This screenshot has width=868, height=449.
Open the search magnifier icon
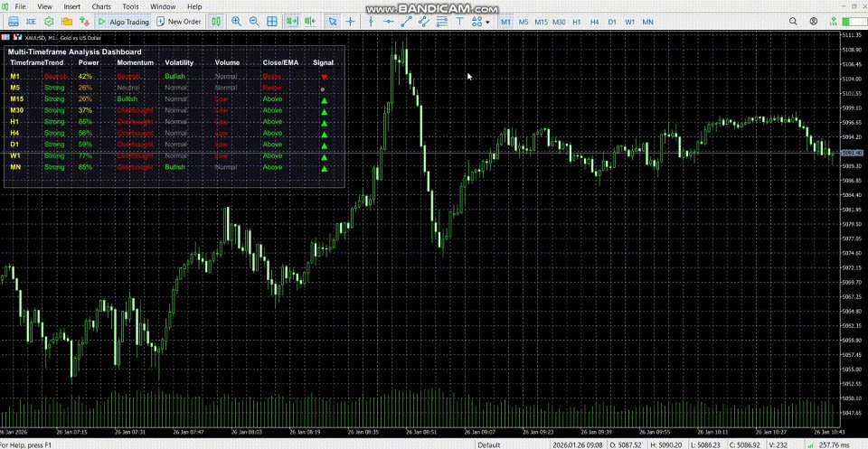793,22
